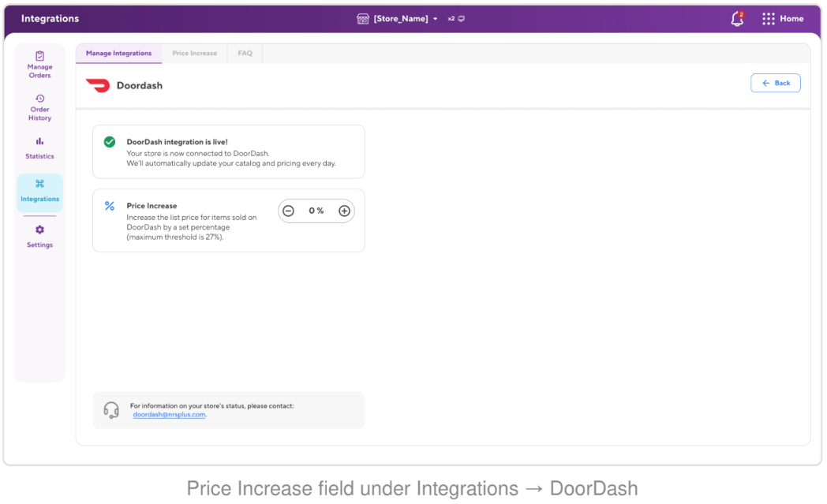Click the Integrations header title
This screenshot has height=504, width=827.
pos(50,18)
